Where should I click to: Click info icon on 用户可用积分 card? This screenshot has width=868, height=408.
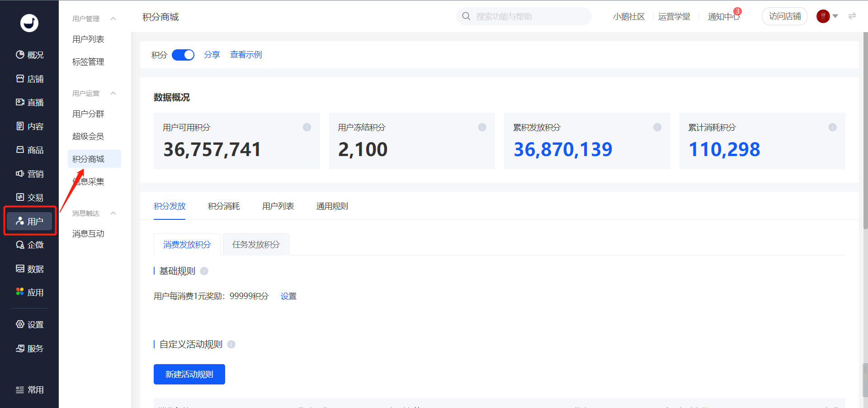click(x=307, y=127)
